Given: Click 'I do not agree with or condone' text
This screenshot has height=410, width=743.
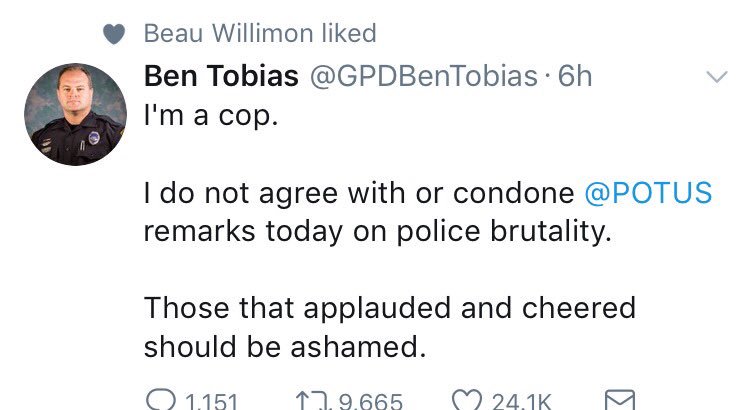Looking at the screenshot, I should pos(359,193).
